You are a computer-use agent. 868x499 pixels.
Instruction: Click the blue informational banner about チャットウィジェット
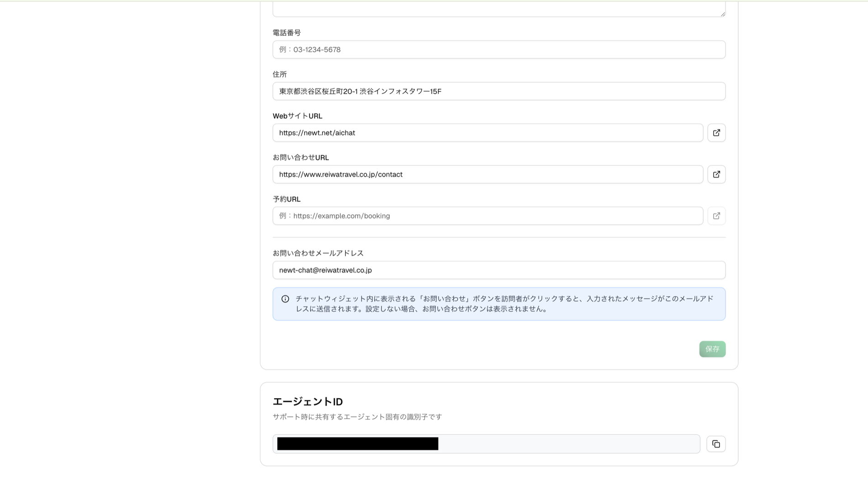pyautogui.click(x=499, y=304)
